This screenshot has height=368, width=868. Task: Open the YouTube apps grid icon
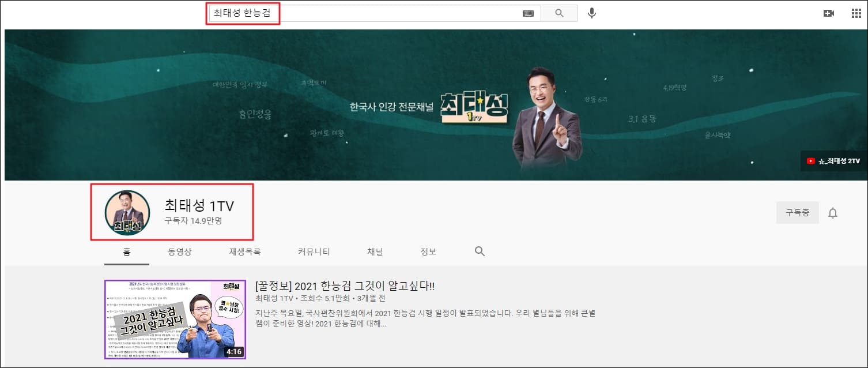click(856, 13)
